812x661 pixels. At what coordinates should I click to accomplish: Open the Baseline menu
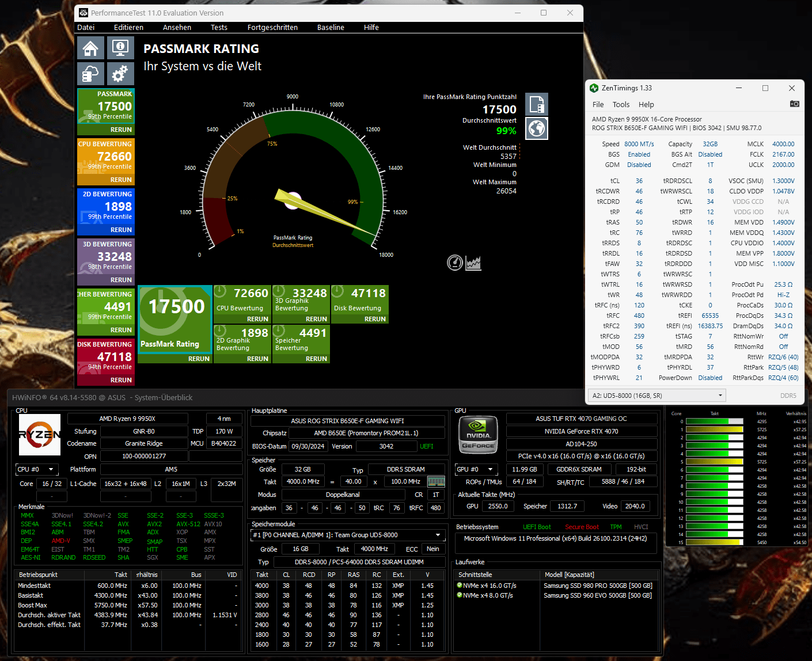(331, 27)
